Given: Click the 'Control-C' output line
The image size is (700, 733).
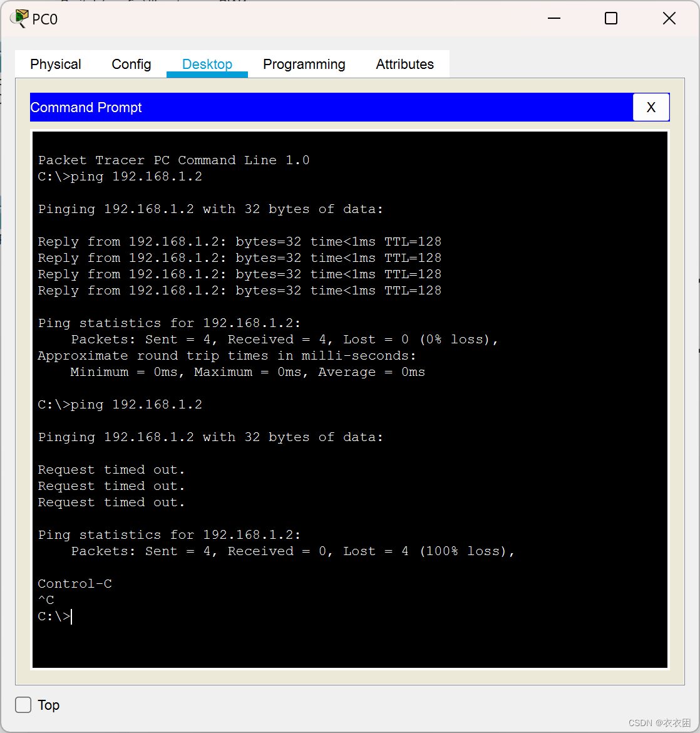Looking at the screenshot, I should (75, 584).
